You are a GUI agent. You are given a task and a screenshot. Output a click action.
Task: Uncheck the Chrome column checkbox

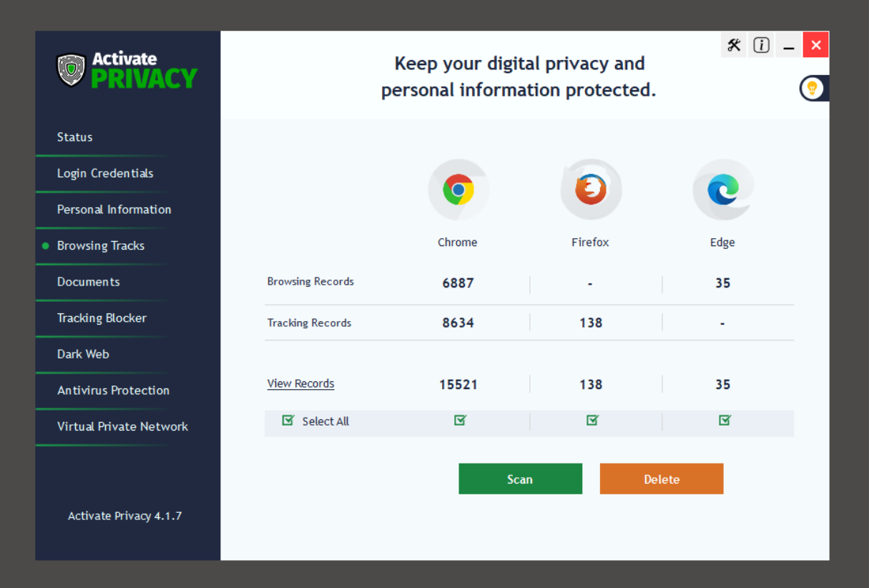(460, 421)
